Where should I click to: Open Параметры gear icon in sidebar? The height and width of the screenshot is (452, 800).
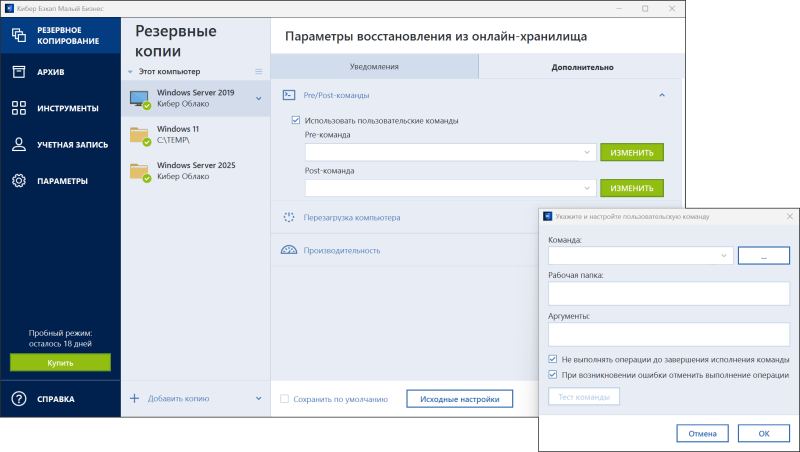pos(18,181)
